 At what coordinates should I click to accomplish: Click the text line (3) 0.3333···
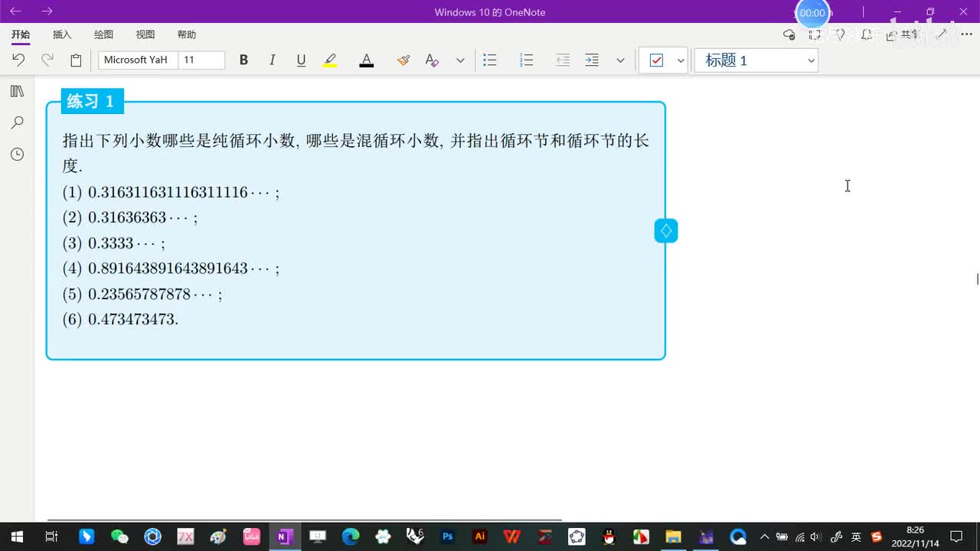tap(114, 243)
